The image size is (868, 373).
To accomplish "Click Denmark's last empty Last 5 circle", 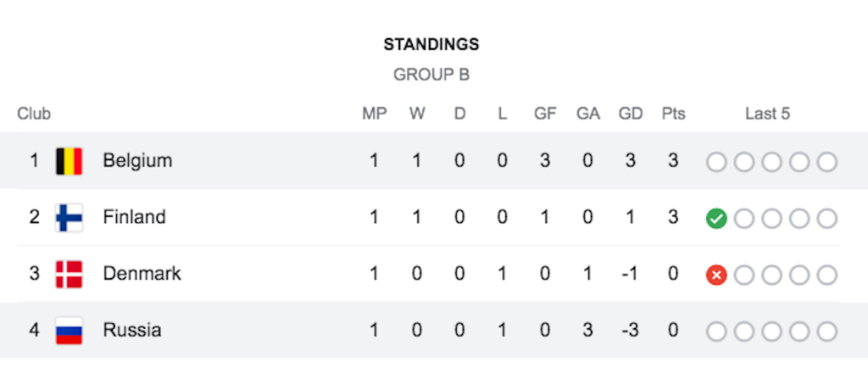I will [827, 275].
